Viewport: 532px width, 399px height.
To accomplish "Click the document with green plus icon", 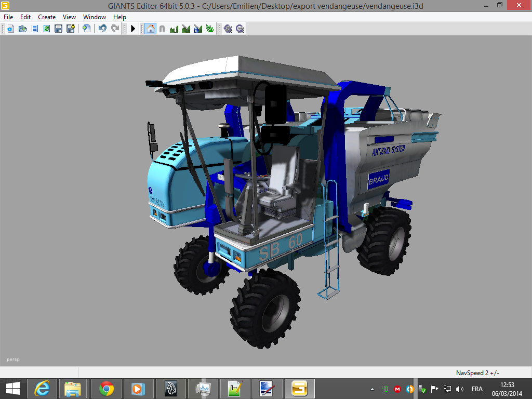I will (x=87, y=29).
